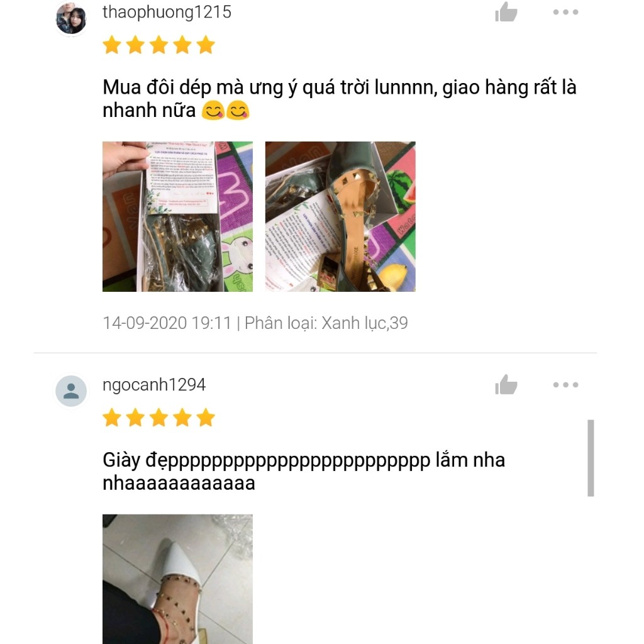Viewport: 644px width, 644px height.
Task: Click the five-star rating of thaophuong1215
Action: pyautogui.click(x=158, y=45)
